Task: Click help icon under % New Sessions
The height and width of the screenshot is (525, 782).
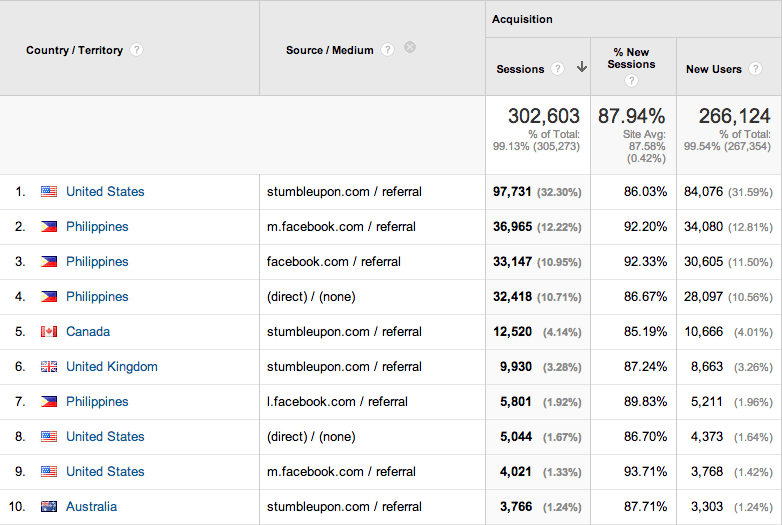Action: coord(632,81)
